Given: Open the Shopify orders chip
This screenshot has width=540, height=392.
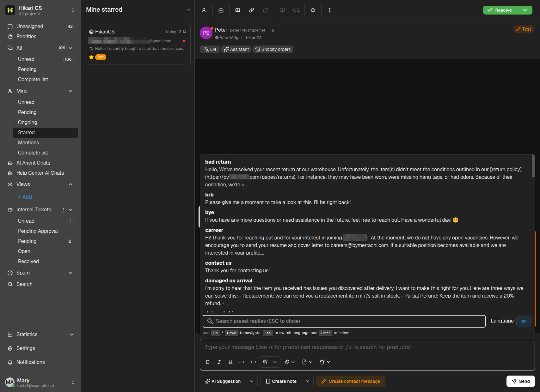Looking at the screenshot, I should click(x=273, y=49).
